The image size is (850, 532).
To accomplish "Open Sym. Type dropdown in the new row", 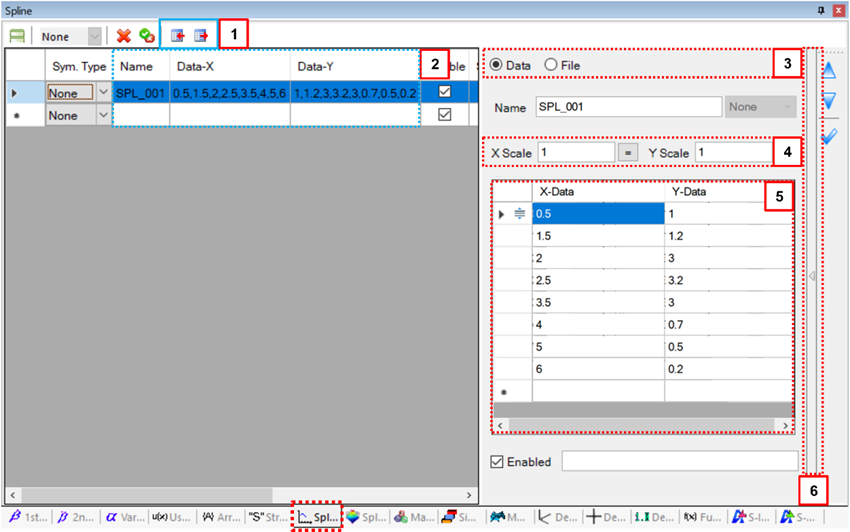I will click(x=103, y=115).
